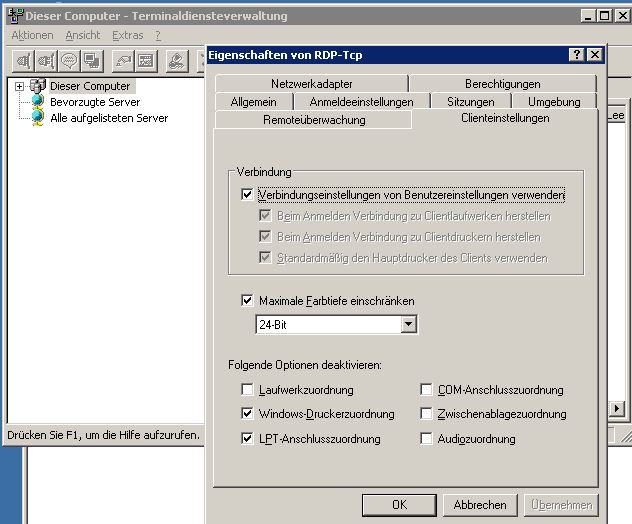
Task: Switch to the Sitzungen tab
Action: pos(471,102)
